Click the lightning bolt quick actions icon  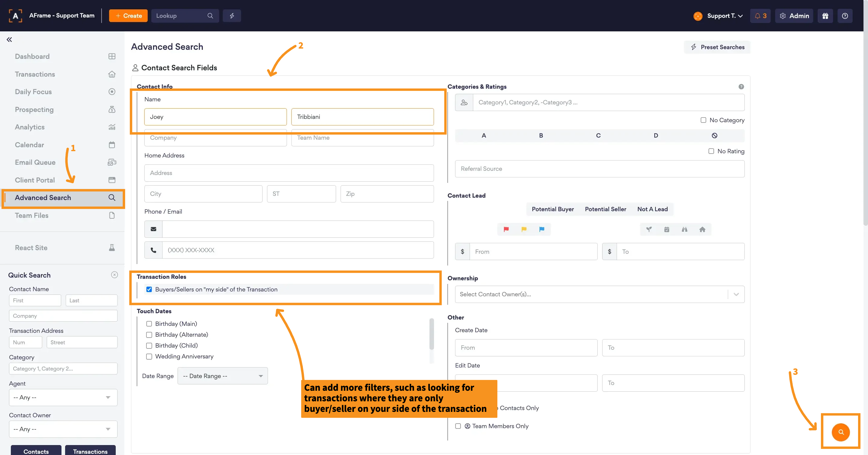pyautogui.click(x=232, y=16)
